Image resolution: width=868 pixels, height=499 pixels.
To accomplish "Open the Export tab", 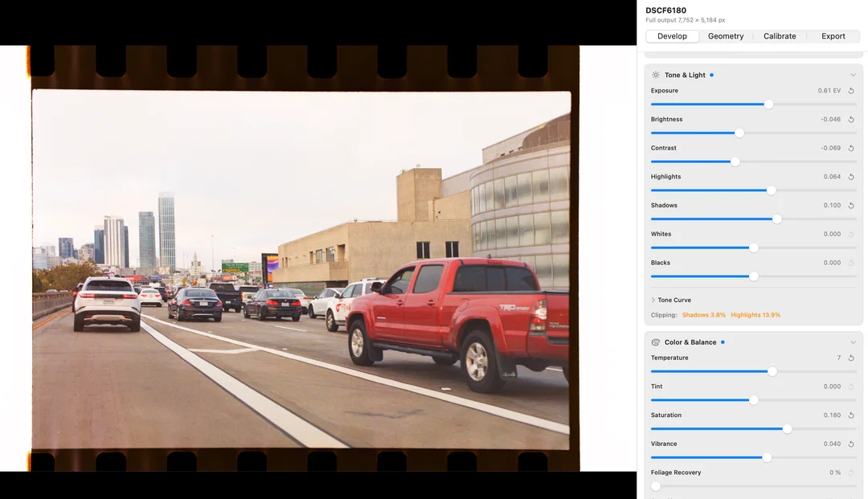I will (x=833, y=36).
